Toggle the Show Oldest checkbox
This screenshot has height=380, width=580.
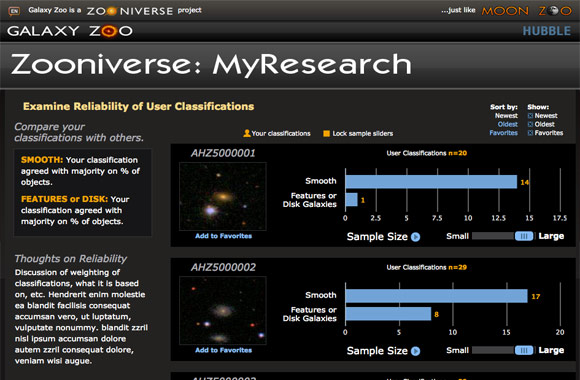[x=530, y=124]
